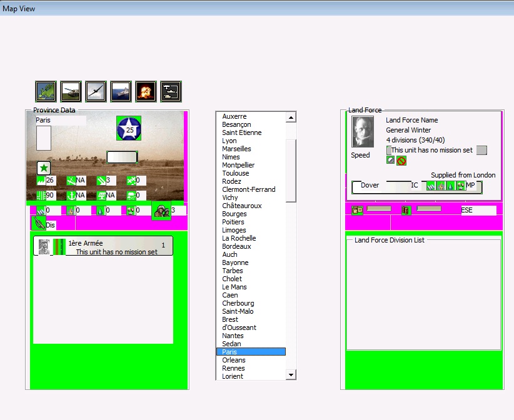
Task: Select the 1ère Armée unit entry
Action: [103, 246]
